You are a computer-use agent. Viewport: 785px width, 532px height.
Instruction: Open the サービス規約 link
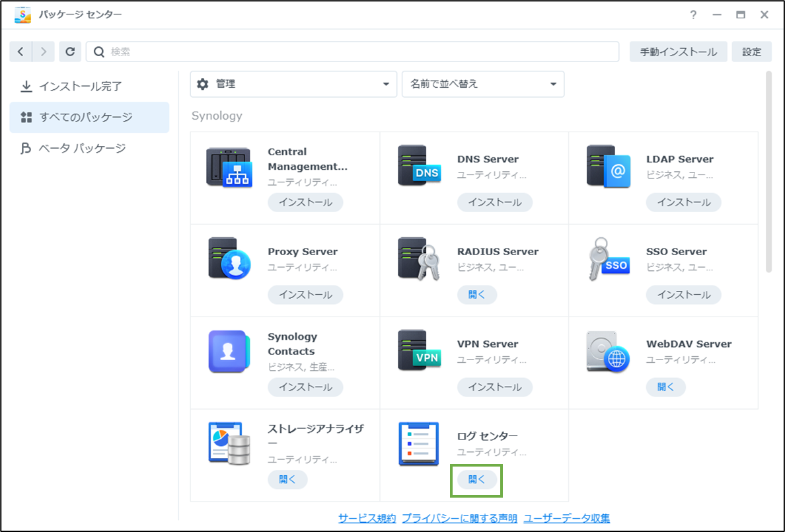(x=367, y=518)
